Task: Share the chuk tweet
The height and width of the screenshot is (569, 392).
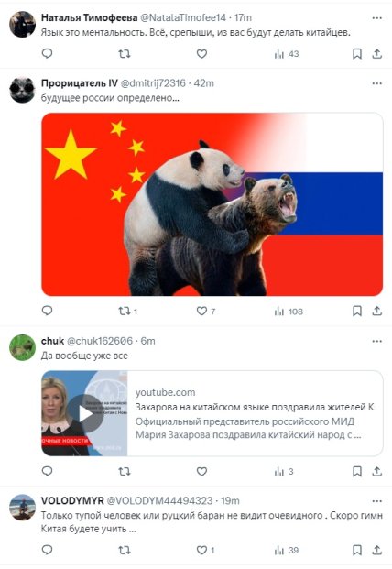Action: click(377, 471)
